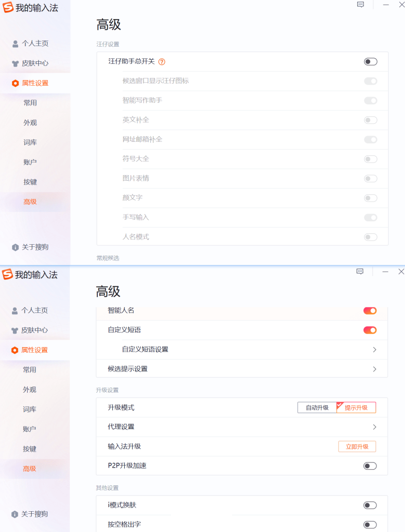Disable 自定义短语 switch
The height and width of the screenshot is (532, 405).
coord(370,330)
